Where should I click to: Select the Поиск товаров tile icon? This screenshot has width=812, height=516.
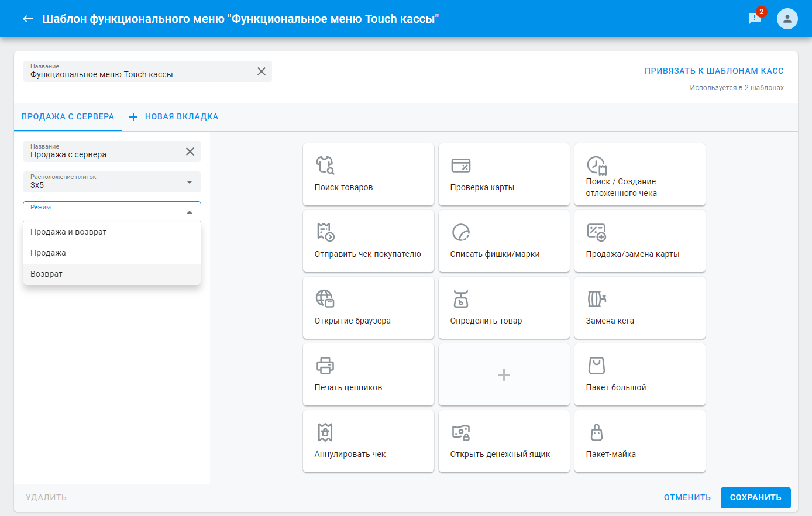point(325,165)
